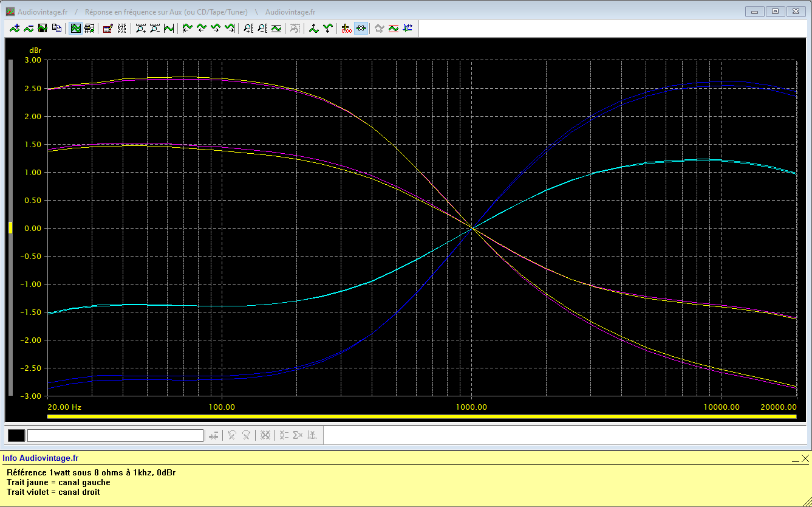Click the '10000.00' frequency axis label
Viewport: 812px width, 507px height.
pyautogui.click(x=723, y=407)
